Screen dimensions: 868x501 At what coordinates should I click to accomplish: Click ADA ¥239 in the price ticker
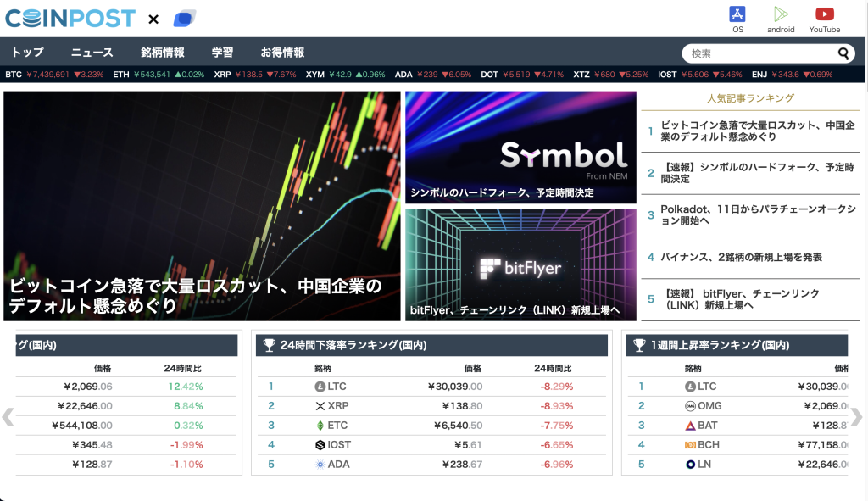[x=433, y=75]
